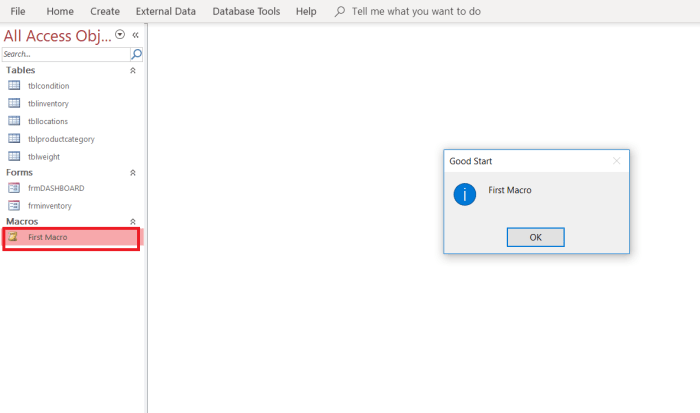Viewport: 700px width, 413px height.
Task: Select the tblweight table name
Action: (x=44, y=157)
